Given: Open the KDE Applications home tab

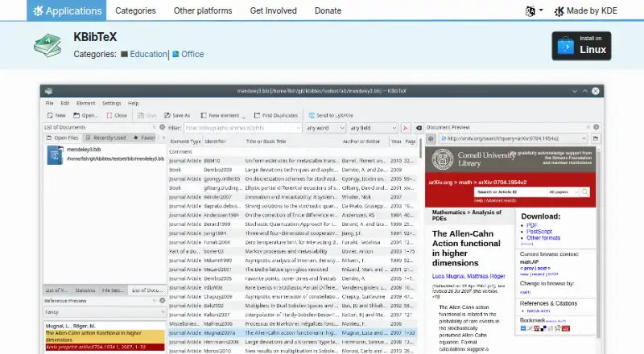Looking at the screenshot, I should 67,10.
